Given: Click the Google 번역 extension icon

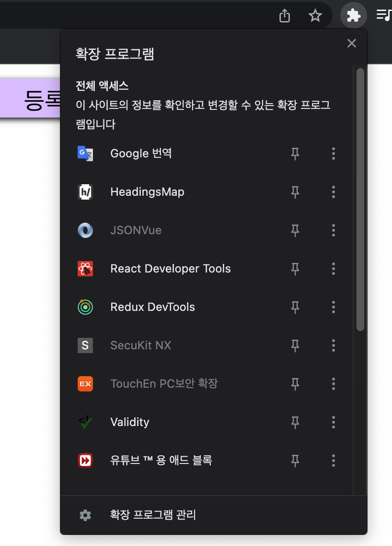Looking at the screenshot, I should [x=85, y=153].
